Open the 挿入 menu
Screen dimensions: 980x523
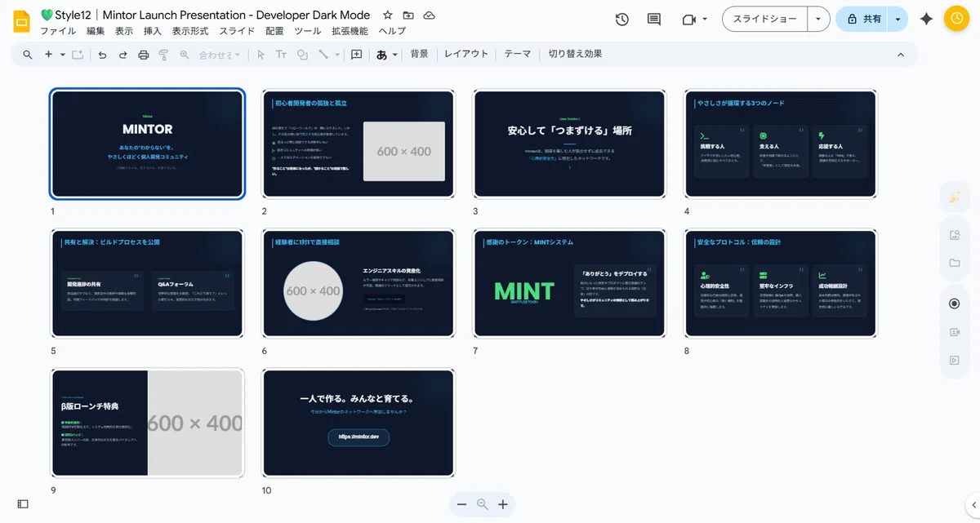point(153,31)
